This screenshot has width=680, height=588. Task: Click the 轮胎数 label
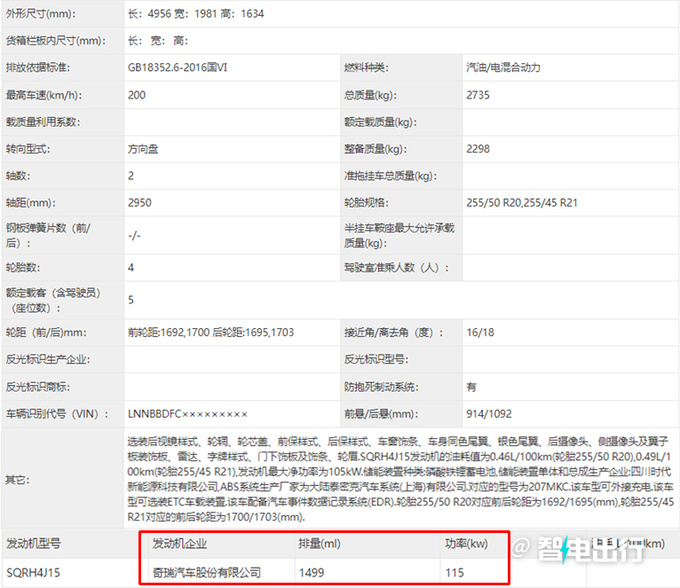[x=23, y=268]
